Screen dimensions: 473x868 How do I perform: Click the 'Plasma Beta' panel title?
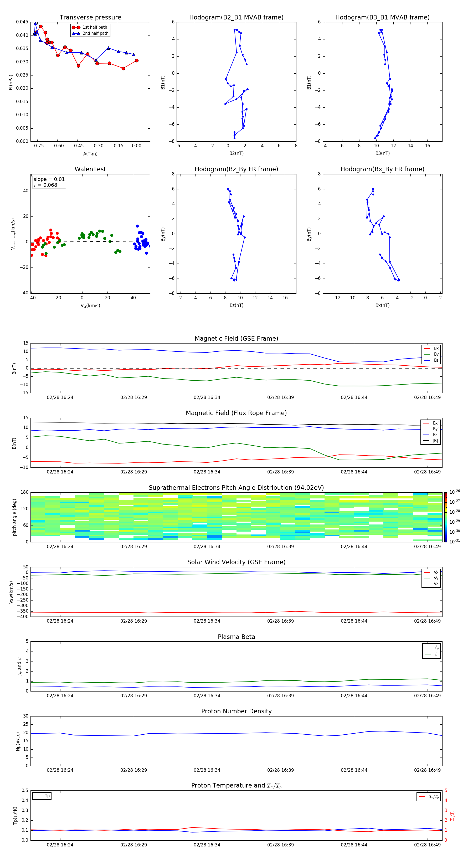[x=236, y=637]
